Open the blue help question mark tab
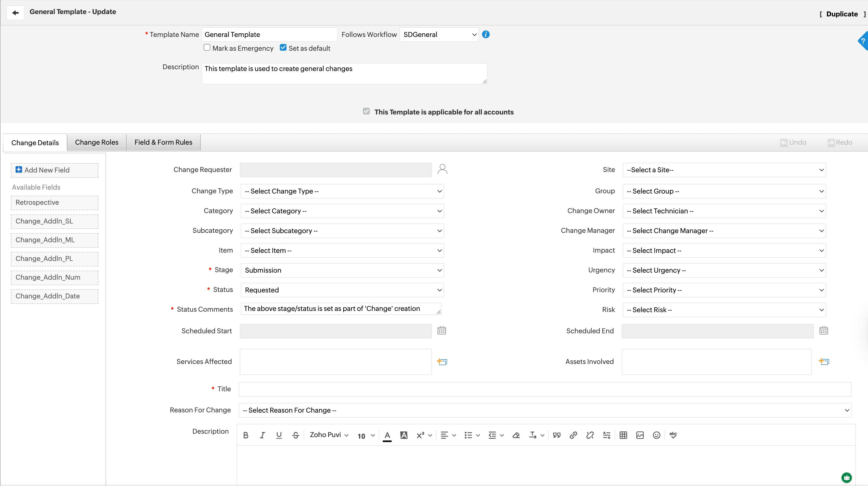This screenshot has width=868, height=486. (863, 41)
